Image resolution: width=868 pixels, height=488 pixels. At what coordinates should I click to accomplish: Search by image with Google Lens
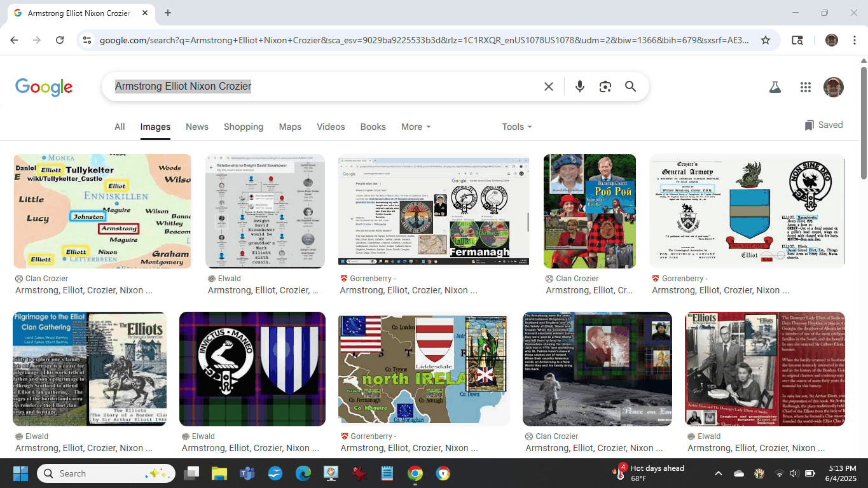click(x=605, y=87)
